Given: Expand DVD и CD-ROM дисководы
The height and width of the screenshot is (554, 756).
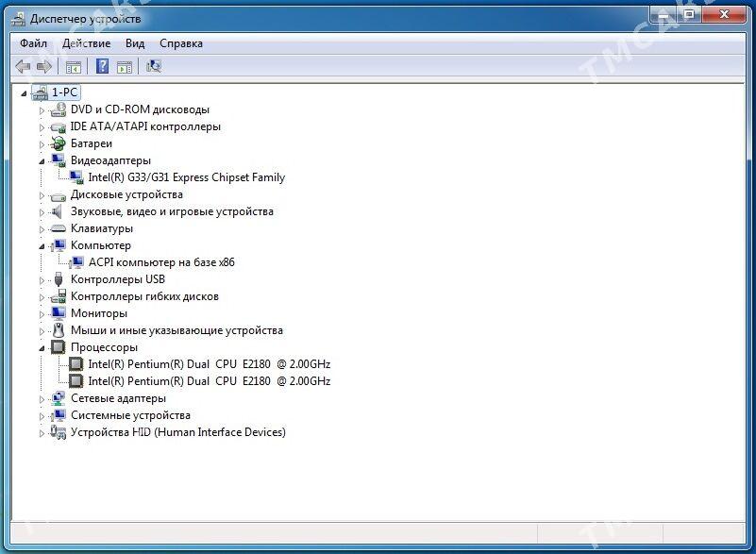Looking at the screenshot, I should [x=42, y=111].
